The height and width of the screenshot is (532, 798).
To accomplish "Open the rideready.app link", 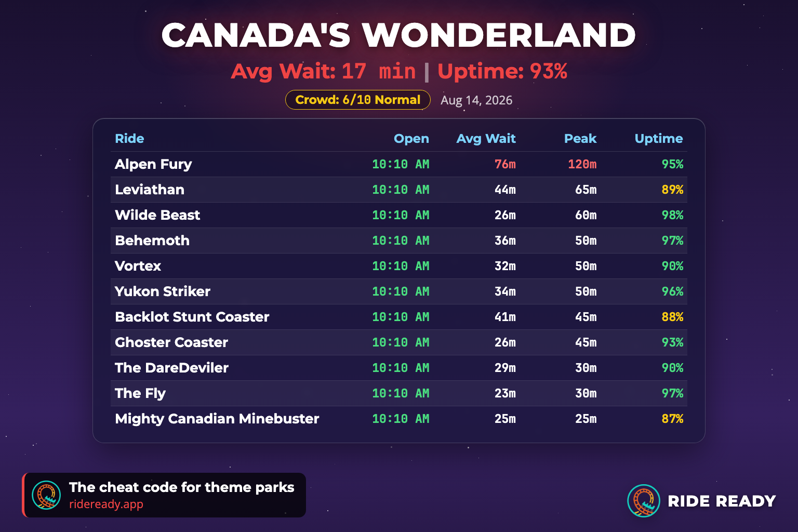I will click(x=106, y=504).
